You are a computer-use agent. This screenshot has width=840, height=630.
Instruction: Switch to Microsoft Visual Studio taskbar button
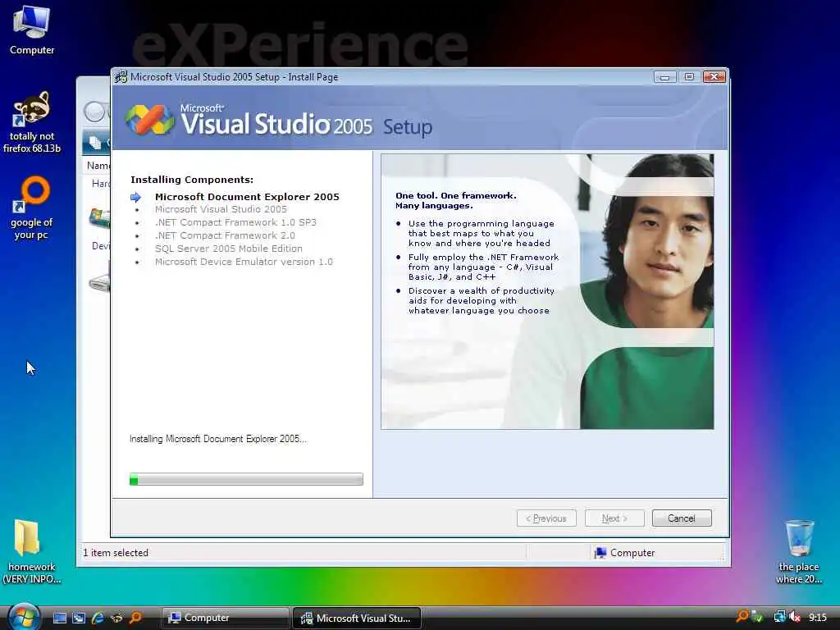click(357, 618)
